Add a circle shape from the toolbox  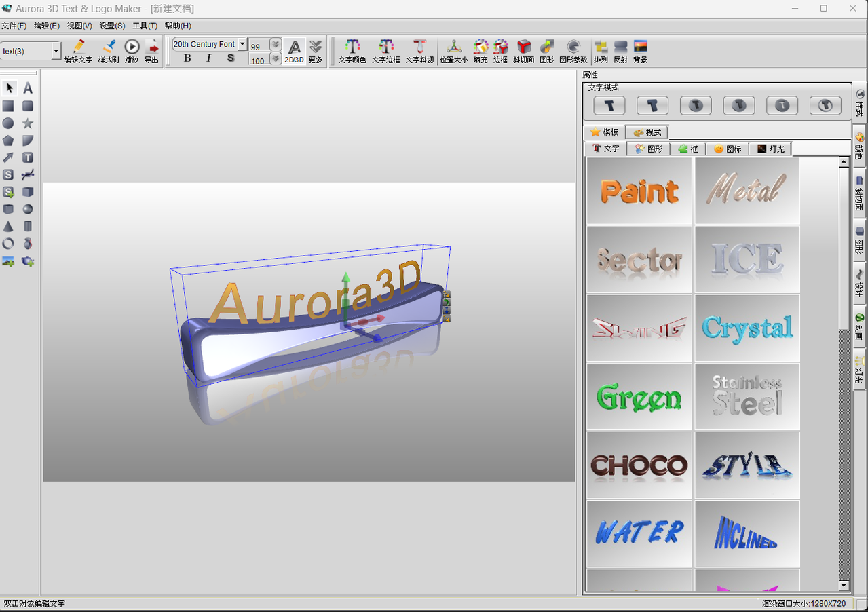pos(8,123)
